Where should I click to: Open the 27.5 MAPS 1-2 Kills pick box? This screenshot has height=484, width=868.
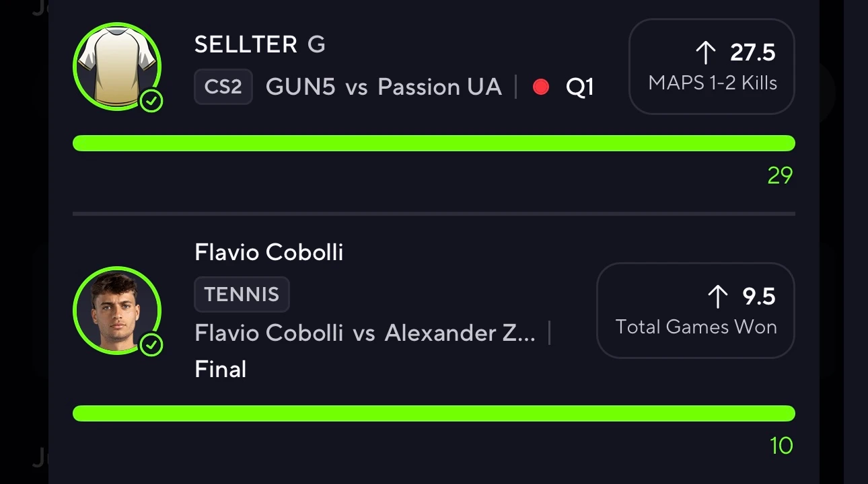712,67
